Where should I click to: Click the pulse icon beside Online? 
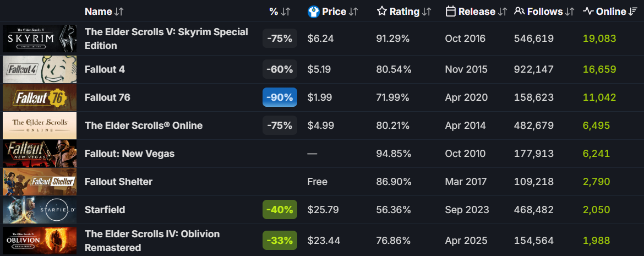(588, 11)
